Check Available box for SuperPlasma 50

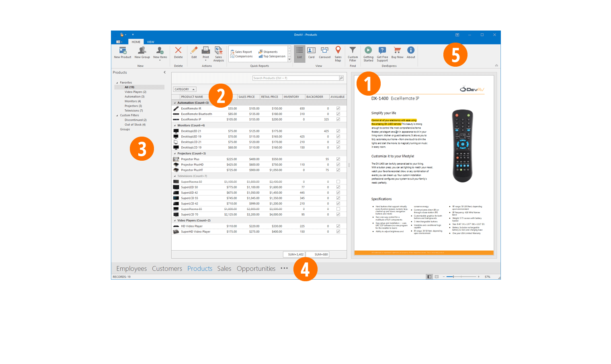click(338, 182)
